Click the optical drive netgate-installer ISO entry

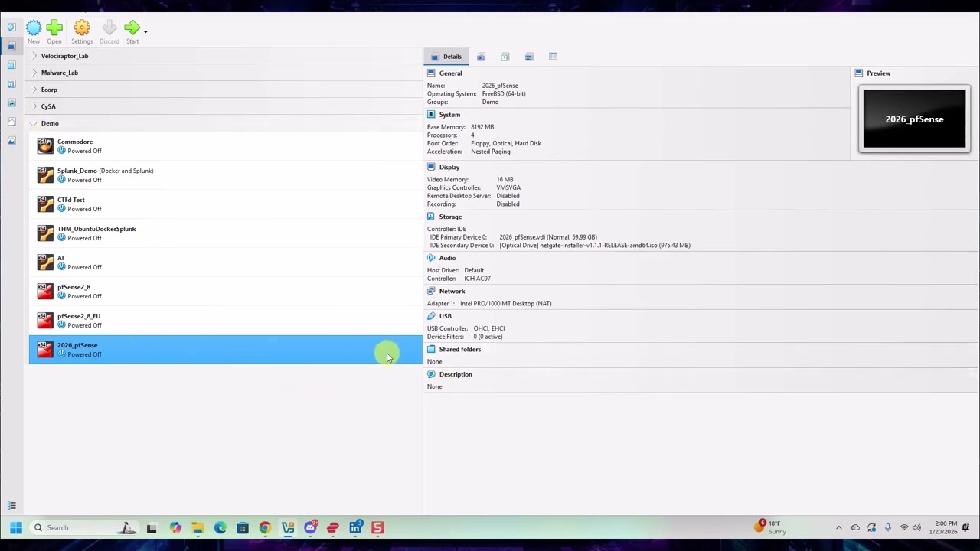[x=595, y=246]
